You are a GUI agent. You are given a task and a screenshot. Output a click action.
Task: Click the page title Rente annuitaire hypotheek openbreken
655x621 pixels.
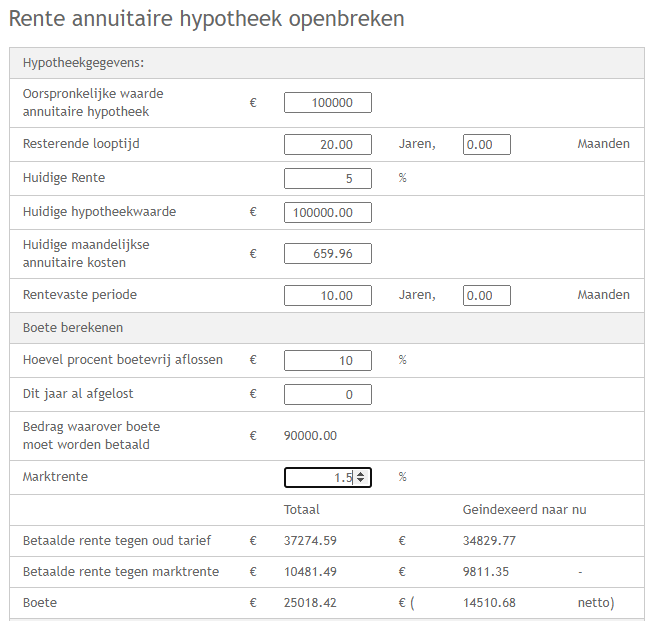pos(207,19)
